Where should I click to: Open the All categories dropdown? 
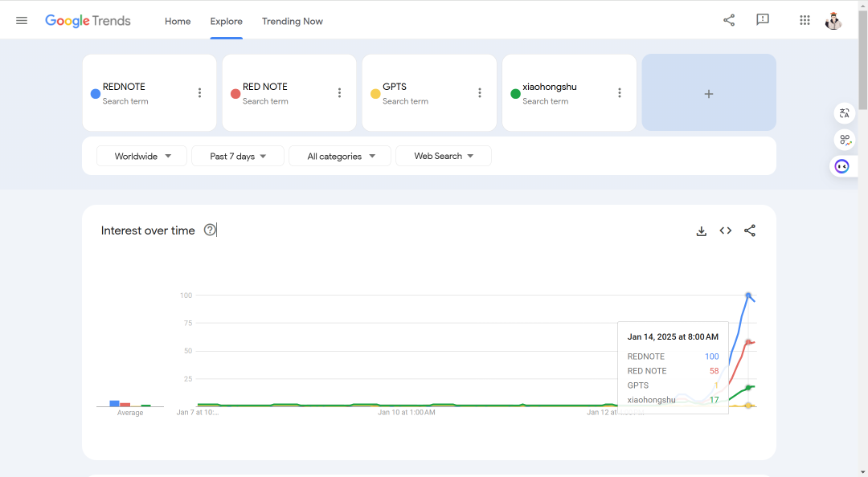pos(340,156)
